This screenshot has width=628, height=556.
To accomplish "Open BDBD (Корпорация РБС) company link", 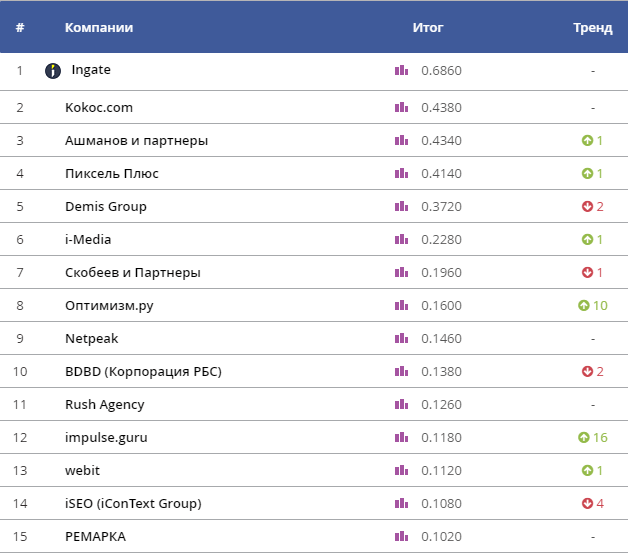I will point(143,372).
